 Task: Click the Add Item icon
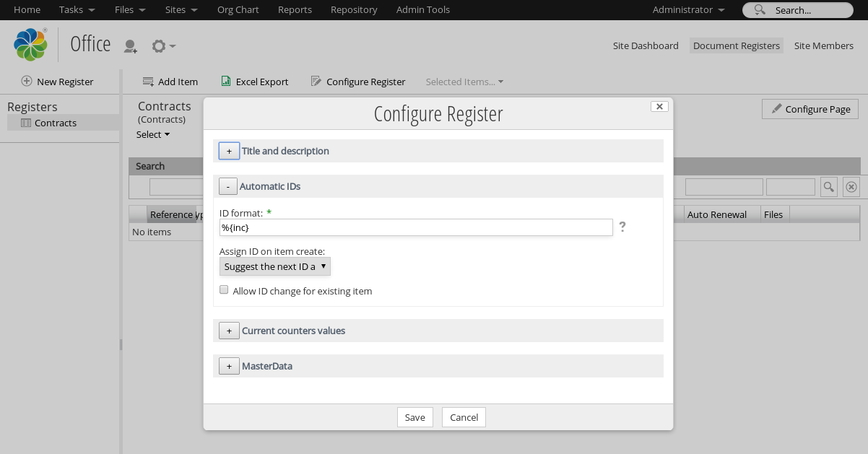[148, 82]
